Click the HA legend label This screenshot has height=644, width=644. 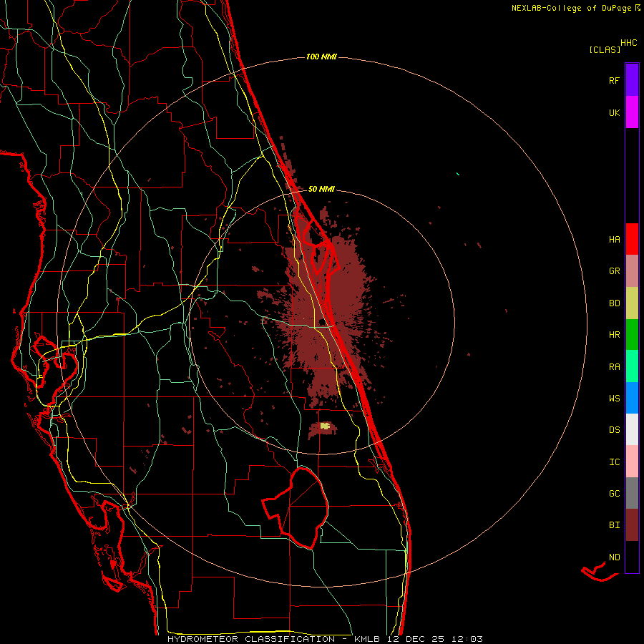click(614, 240)
